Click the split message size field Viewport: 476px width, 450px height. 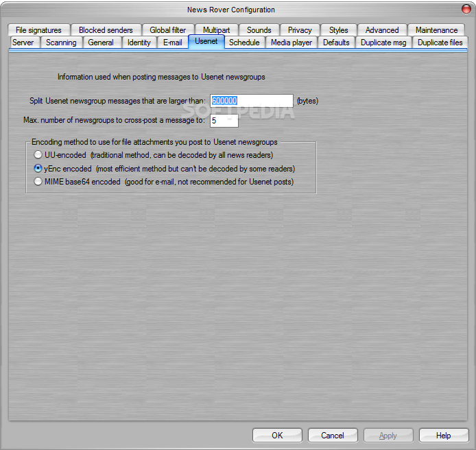251,101
